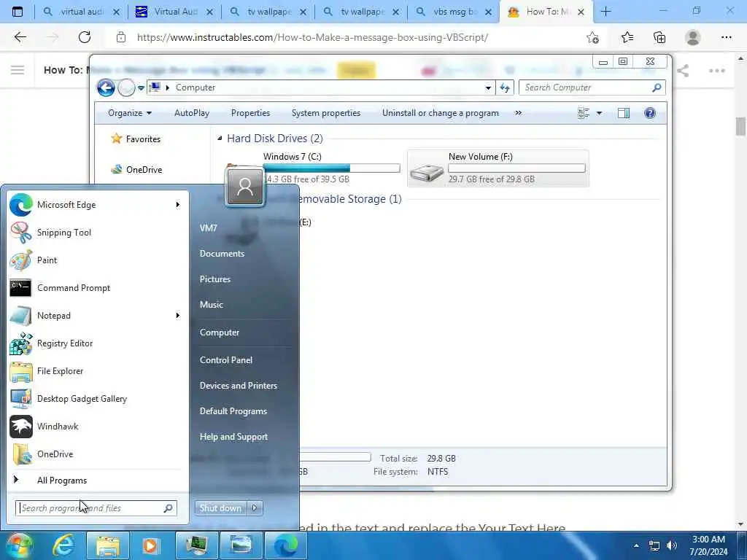Launch the media player taskbar icon
Image resolution: width=747 pixels, height=560 pixels.
(151, 545)
